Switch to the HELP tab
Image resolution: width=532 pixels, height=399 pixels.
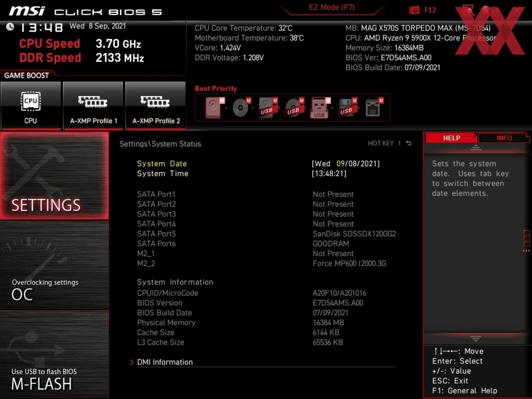click(451, 138)
